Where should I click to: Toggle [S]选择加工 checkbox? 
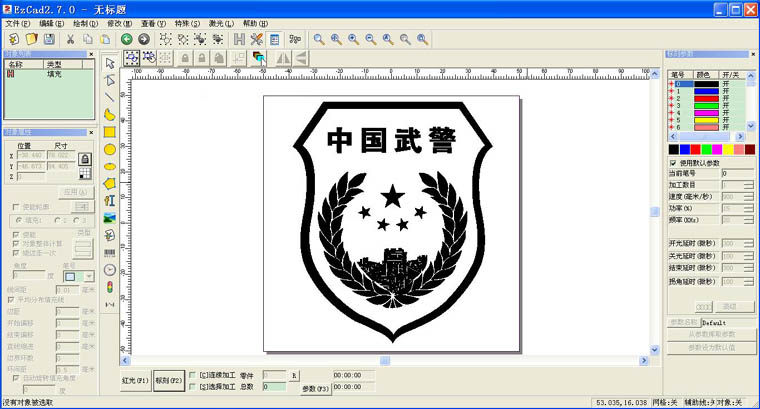[192, 387]
